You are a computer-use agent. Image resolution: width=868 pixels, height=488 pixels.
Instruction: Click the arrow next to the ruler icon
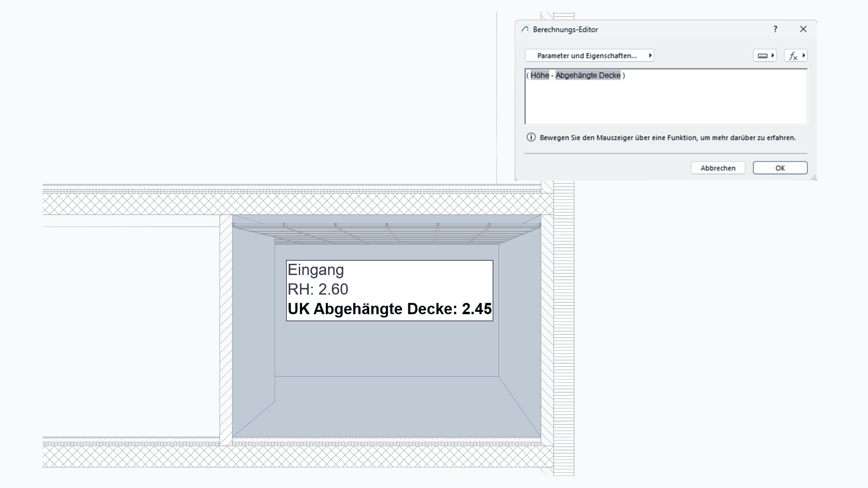coord(773,56)
